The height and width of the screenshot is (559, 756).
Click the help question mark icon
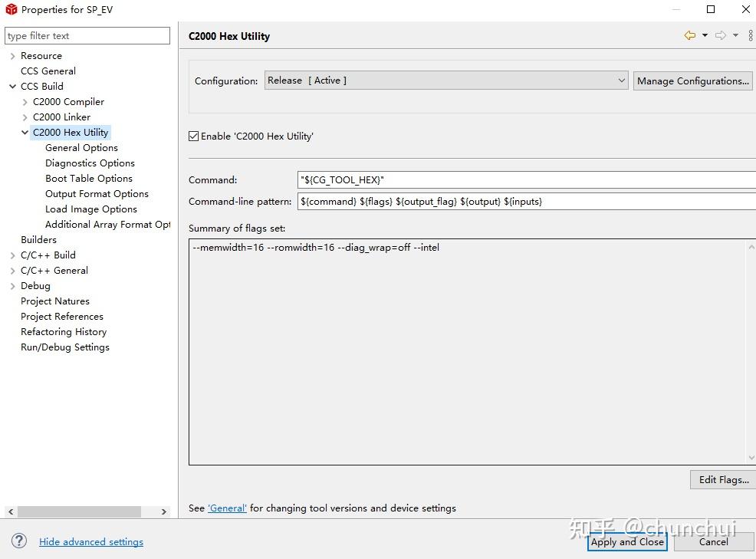19,541
